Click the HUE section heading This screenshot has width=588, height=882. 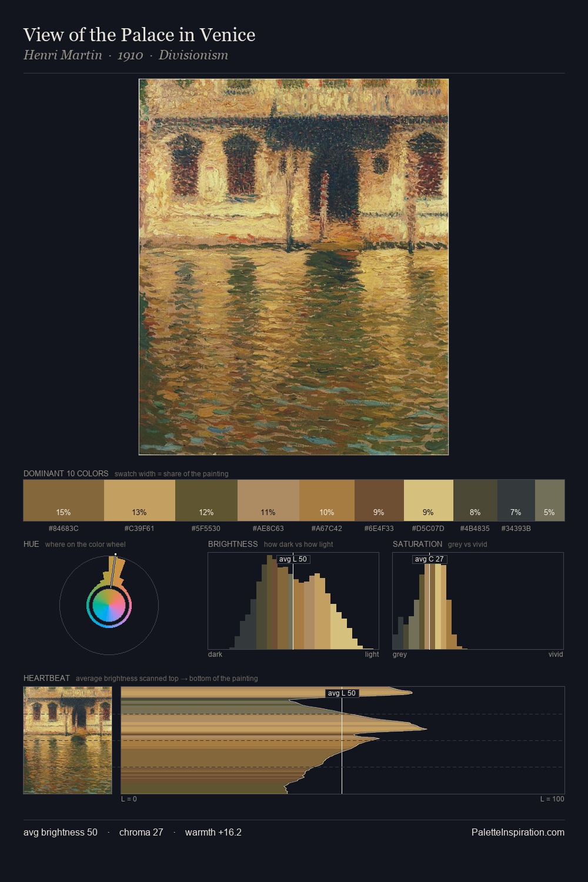[31, 544]
